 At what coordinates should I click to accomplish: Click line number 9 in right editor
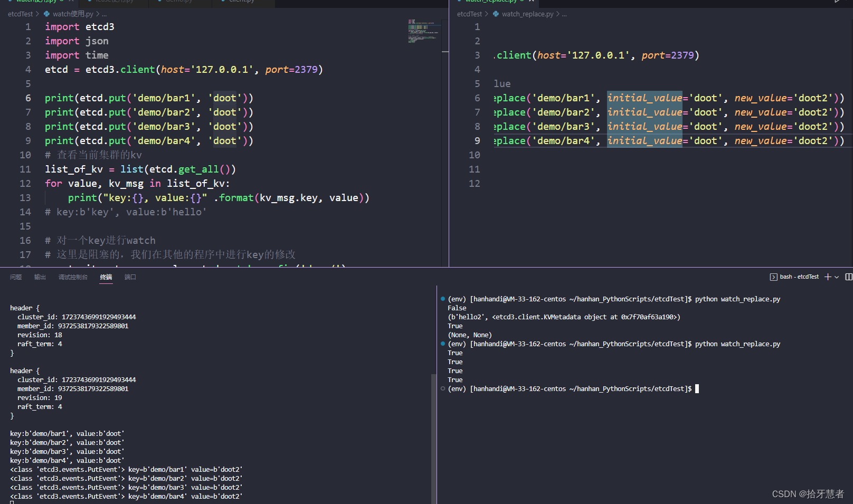pos(477,141)
